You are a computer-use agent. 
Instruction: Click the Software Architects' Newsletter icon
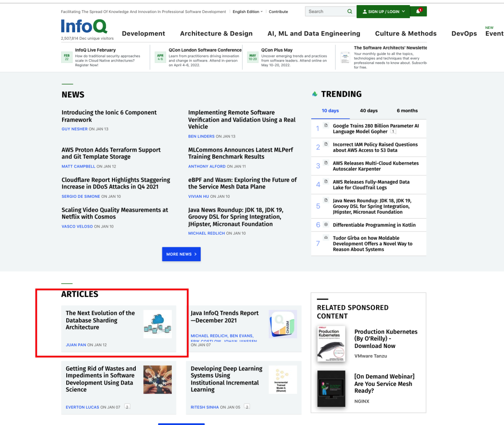click(x=345, y=57)
